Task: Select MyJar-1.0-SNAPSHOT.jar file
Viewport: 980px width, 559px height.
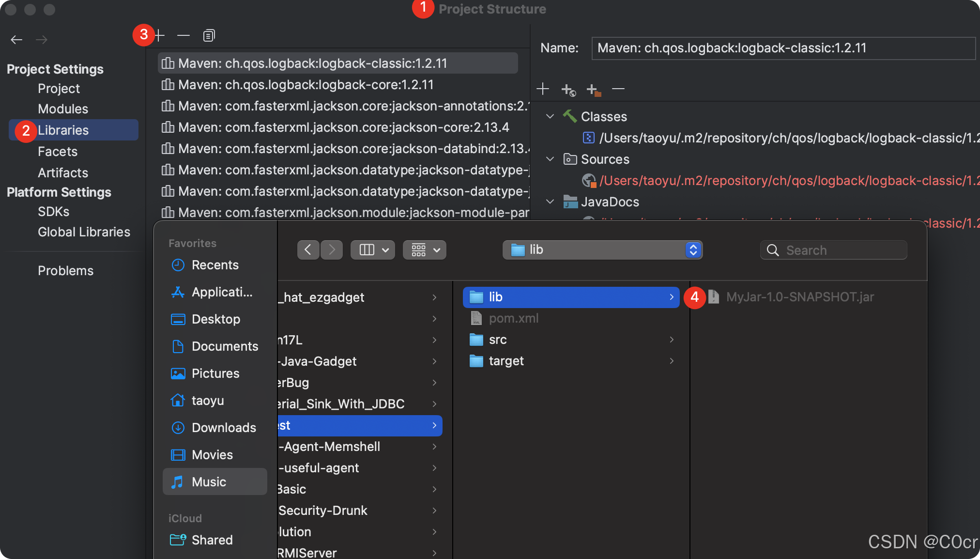Action: (800, 297)
